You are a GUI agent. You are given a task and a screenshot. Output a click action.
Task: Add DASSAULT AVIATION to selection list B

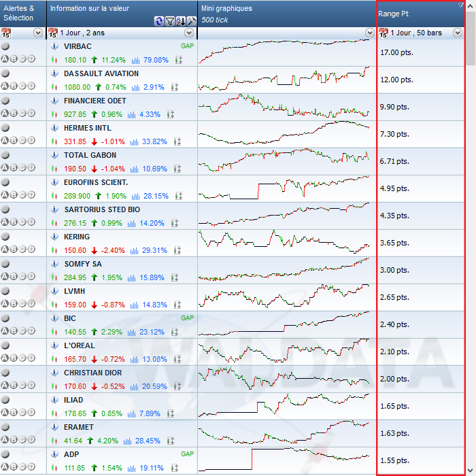click(x=14, y=86)
